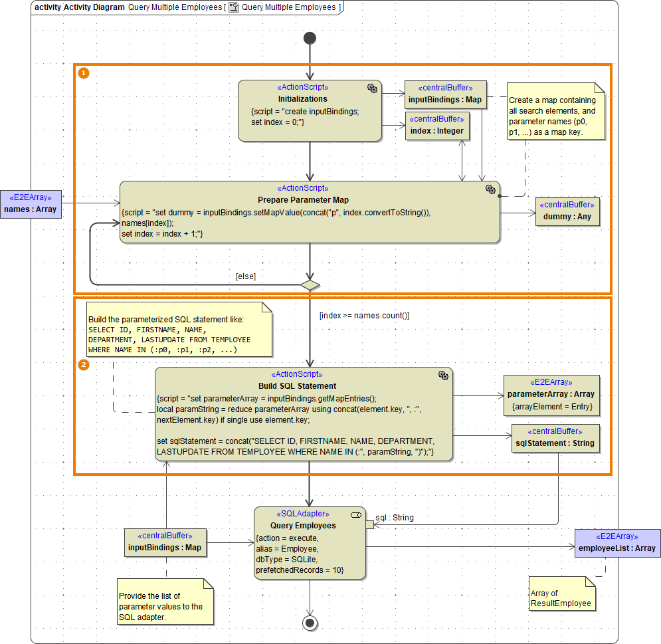Click the [index >= names.count()] guard label

tap(364, 315)
